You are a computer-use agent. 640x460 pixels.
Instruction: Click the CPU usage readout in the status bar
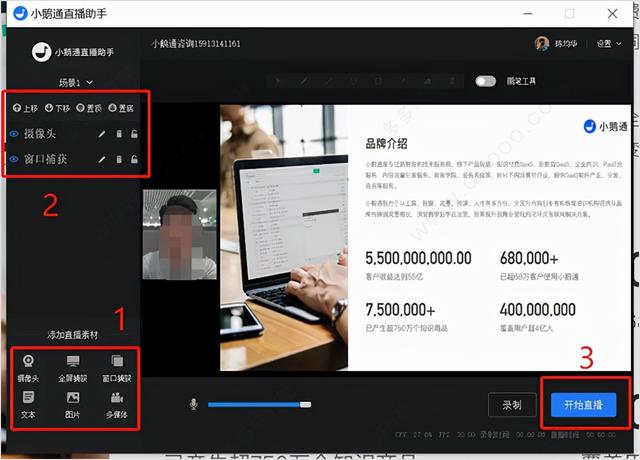tap(414, 435)
